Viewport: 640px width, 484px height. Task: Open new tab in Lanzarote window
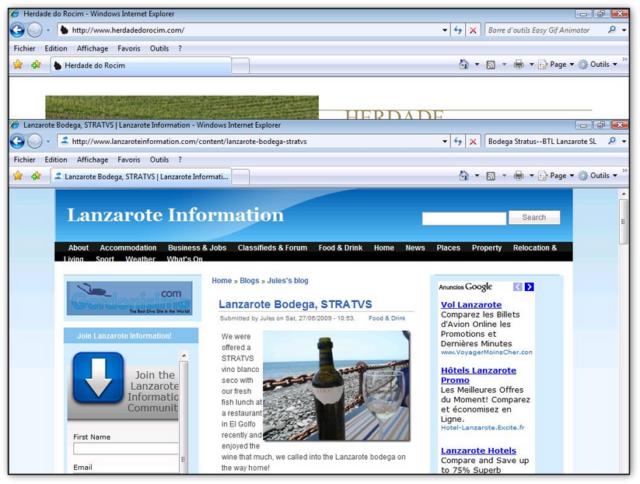click(240, 177)
